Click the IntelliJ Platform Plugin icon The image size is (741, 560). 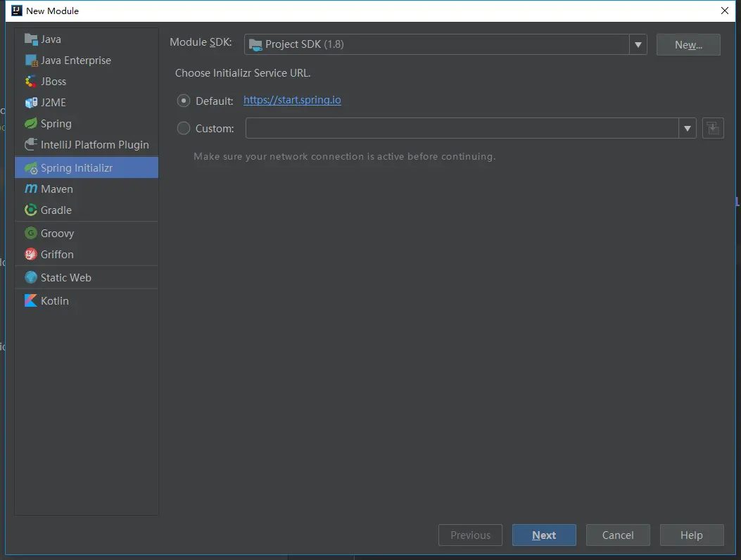[x=31, y=145]
